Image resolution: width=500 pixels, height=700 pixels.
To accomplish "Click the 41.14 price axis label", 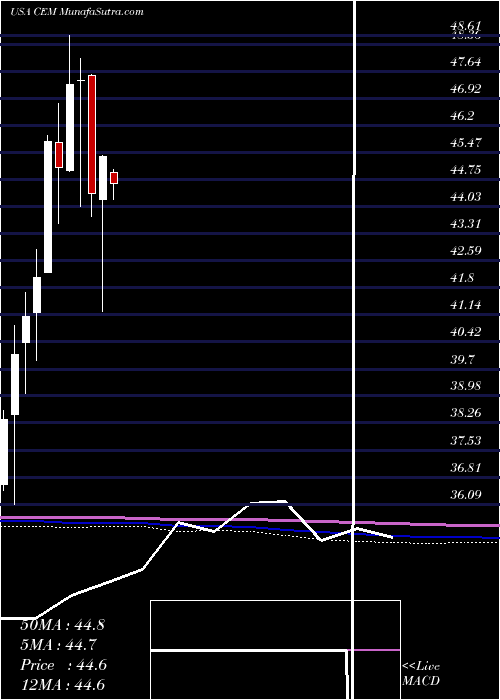I will click(x=465, y=305).
